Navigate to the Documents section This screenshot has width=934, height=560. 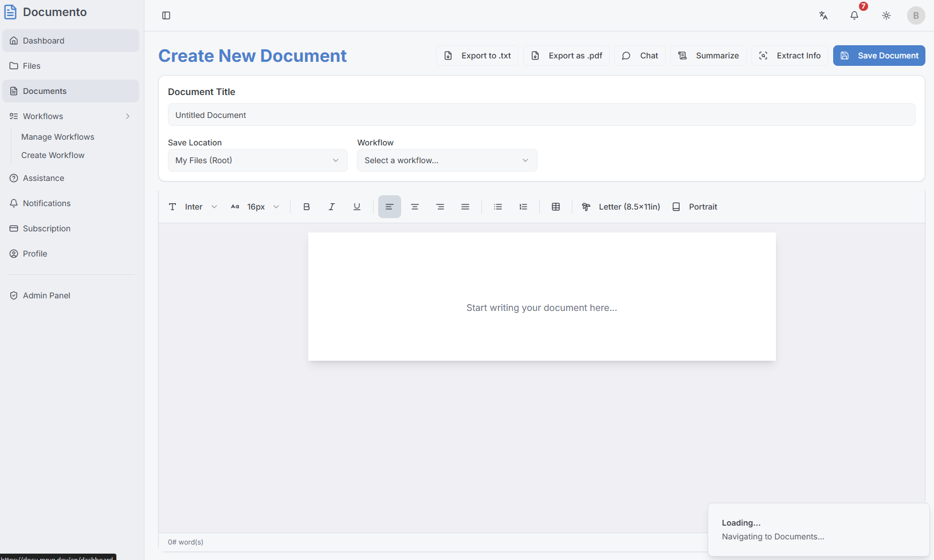click(70, 90)
